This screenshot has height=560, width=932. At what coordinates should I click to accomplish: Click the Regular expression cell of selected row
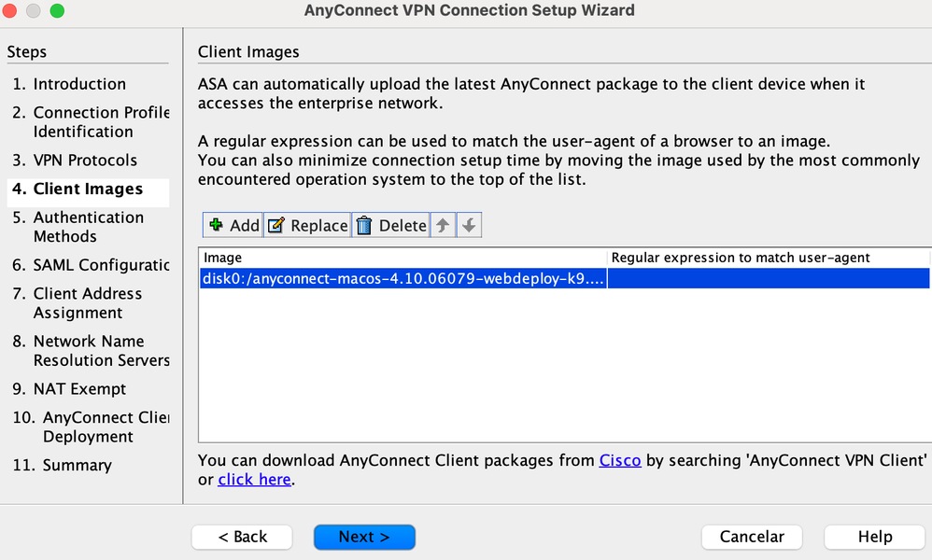click(x=768, y=278)
